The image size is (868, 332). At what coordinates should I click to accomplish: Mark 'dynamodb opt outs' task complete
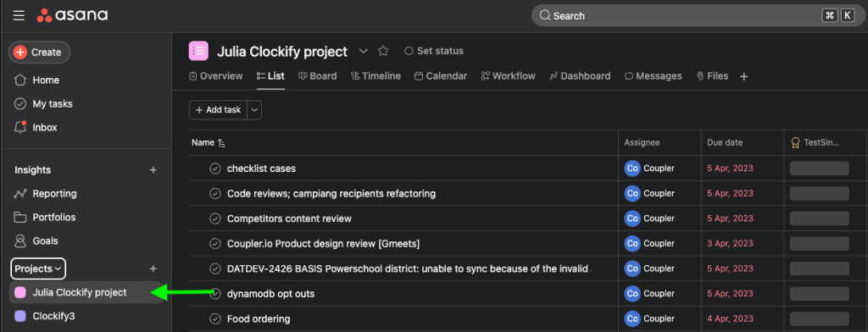pyautogui.click(x=215, y=294)
